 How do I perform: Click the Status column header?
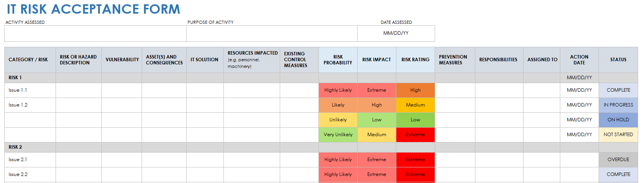tap(618, 60)
